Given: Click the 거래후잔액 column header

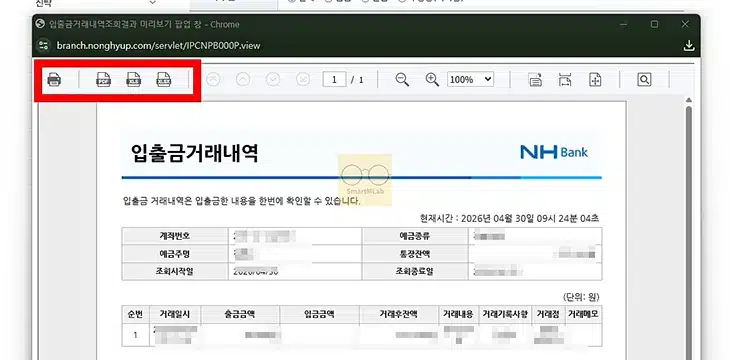Looking at the screenshot, I should click(399, 314).
